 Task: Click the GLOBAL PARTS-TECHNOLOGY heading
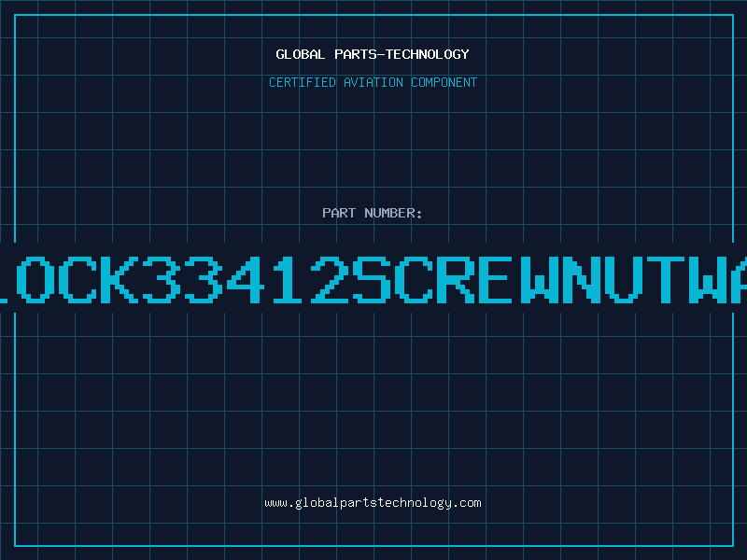pos(373,54)
